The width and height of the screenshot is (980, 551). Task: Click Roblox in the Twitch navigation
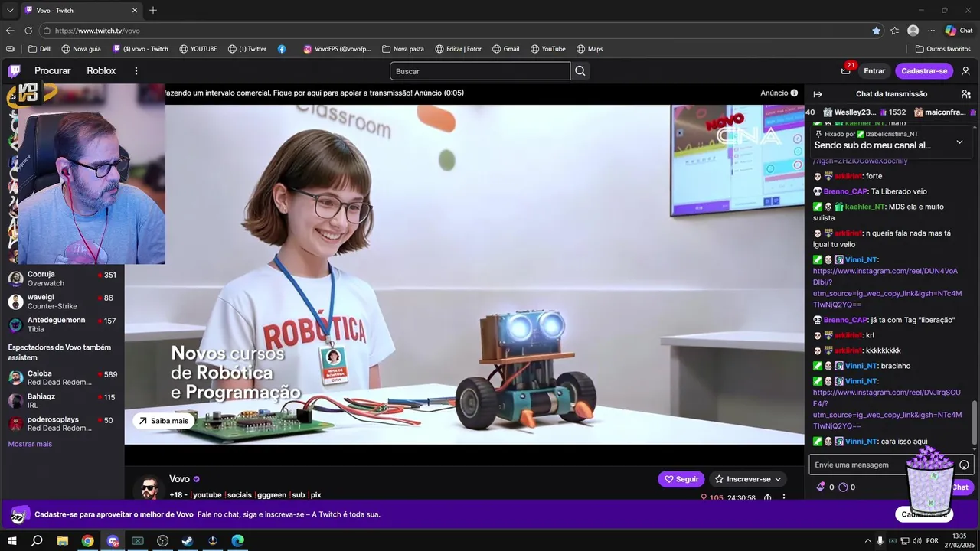click(101, 71)
